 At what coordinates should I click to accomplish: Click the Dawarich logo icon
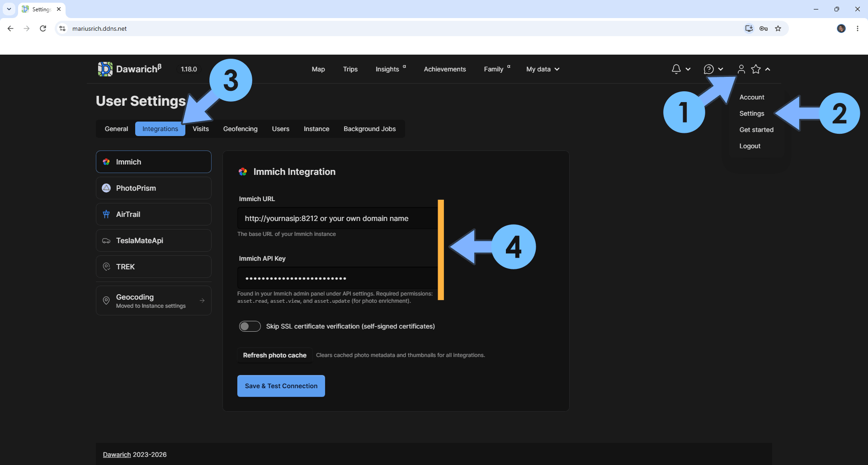[x=105, y=69]
